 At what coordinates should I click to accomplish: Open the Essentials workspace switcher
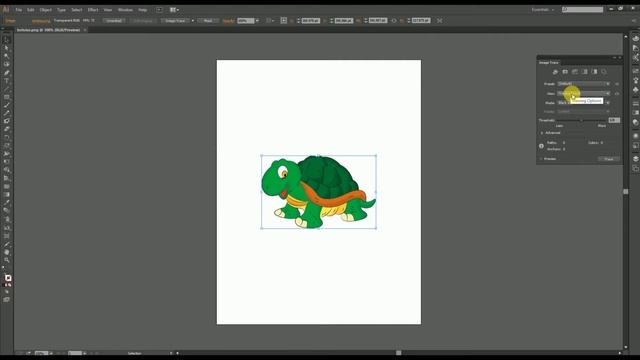click(543, 9)
